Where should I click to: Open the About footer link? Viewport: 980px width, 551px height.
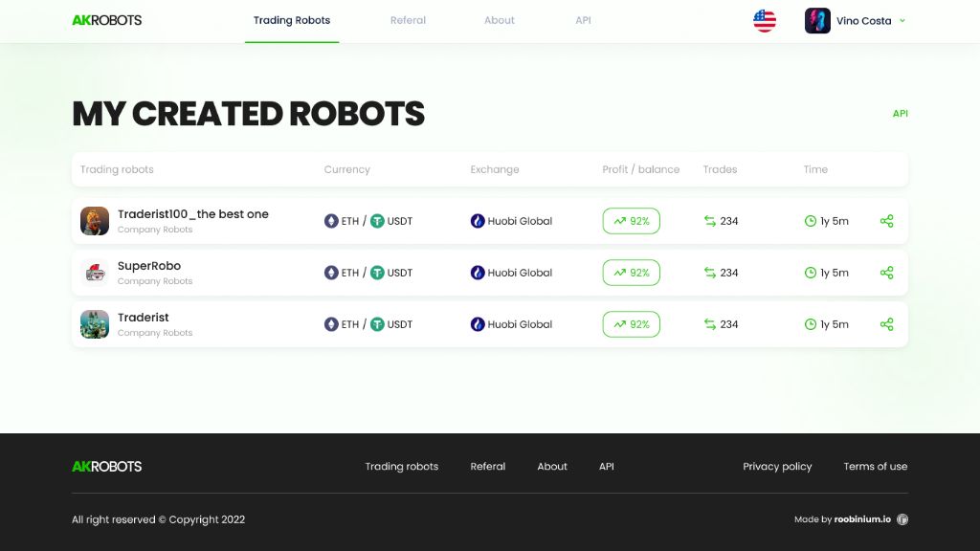[552, 467]
